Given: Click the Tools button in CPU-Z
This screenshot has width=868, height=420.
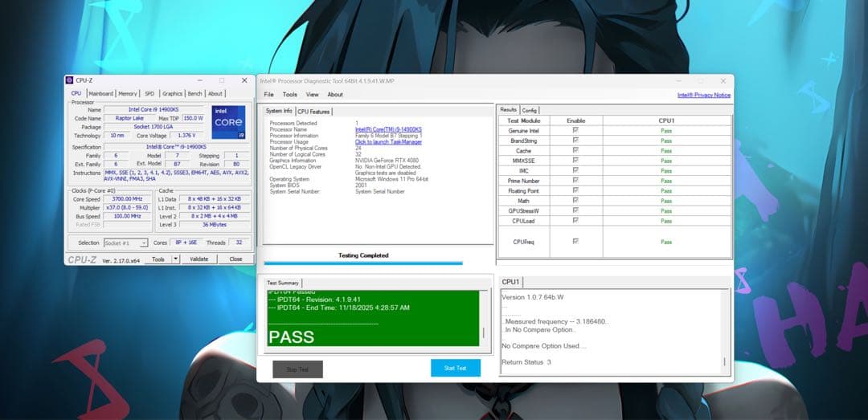Looking at the screenshot, I should [x=158, y=259].
